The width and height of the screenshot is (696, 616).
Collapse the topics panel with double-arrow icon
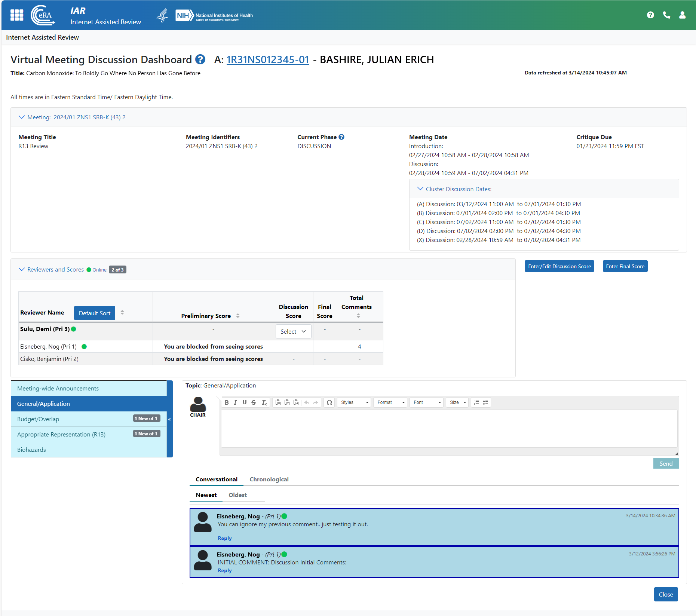tap(170, 419)
